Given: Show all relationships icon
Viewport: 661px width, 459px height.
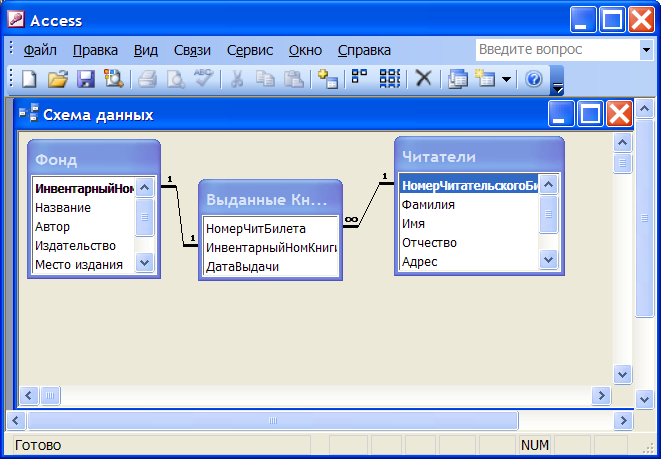Looking at the screenshot, I should pos(390,78).
